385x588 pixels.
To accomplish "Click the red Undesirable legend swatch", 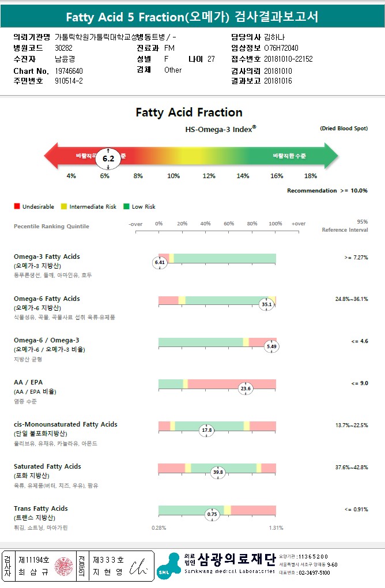I will [x=17, y=206].
